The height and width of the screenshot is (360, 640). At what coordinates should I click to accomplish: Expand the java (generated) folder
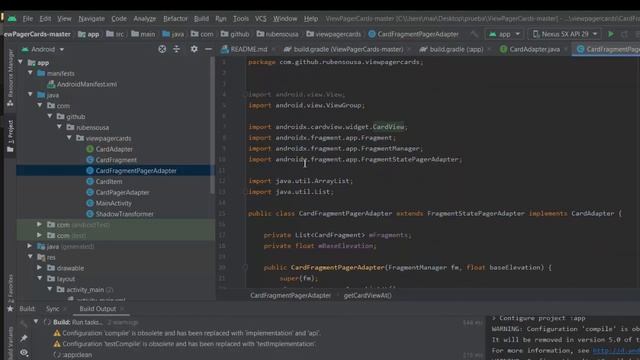(x=29, y=246)
